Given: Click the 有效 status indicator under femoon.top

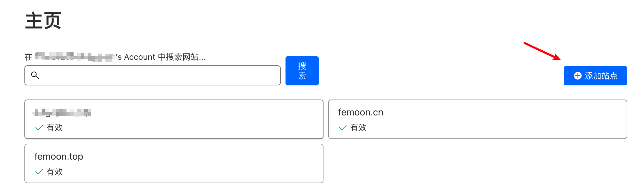Looking at the screenshot, I should click(x=55, y=172).
